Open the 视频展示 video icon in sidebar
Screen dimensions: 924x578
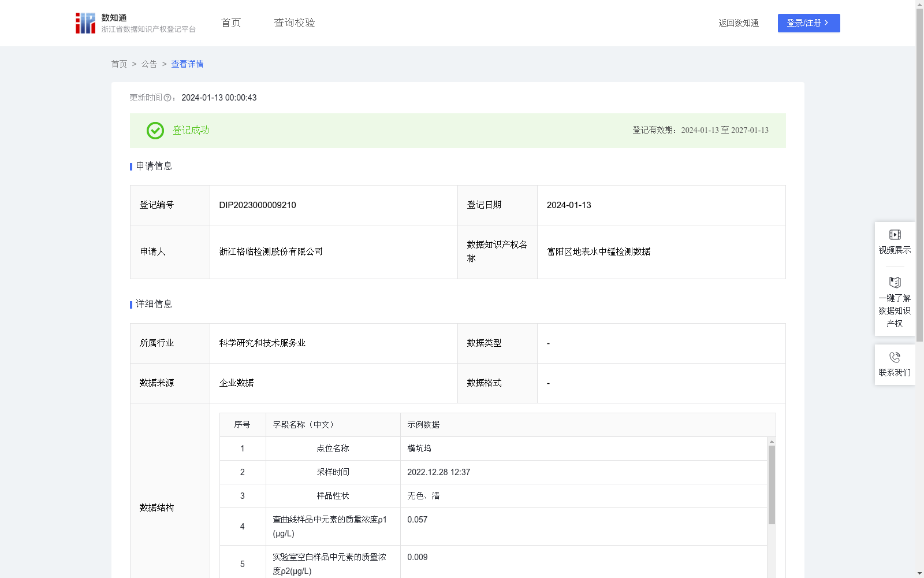click(895, 235)
